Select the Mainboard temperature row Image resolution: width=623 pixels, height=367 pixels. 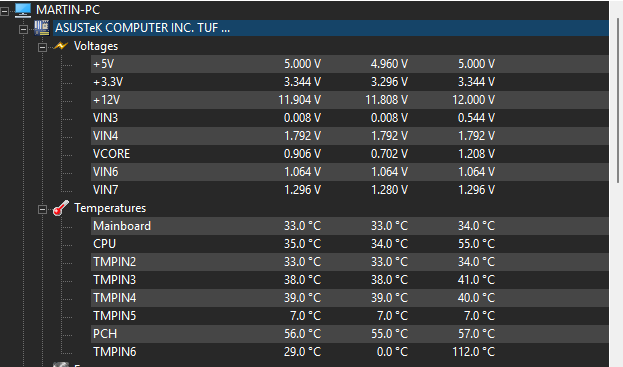350,226
